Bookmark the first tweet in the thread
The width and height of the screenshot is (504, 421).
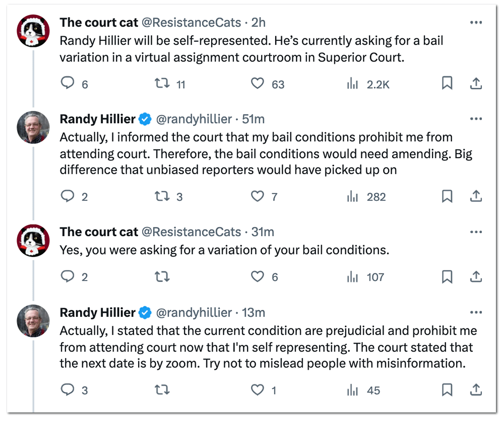448,84
